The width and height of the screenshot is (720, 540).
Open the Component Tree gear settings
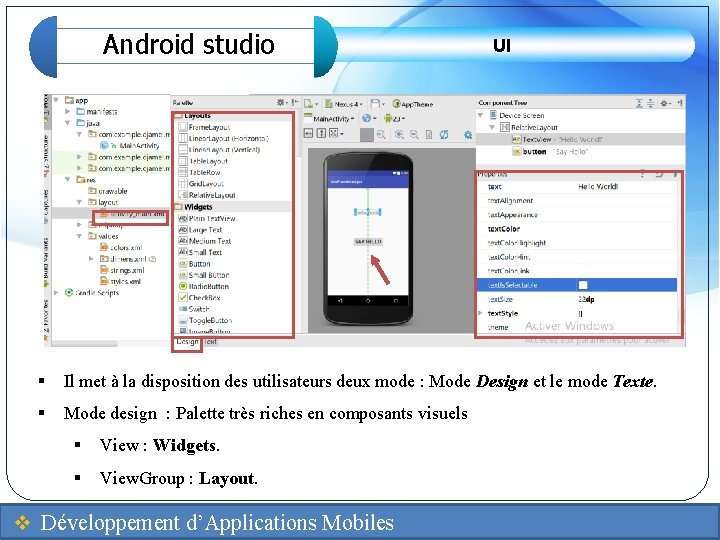point(664,103)
